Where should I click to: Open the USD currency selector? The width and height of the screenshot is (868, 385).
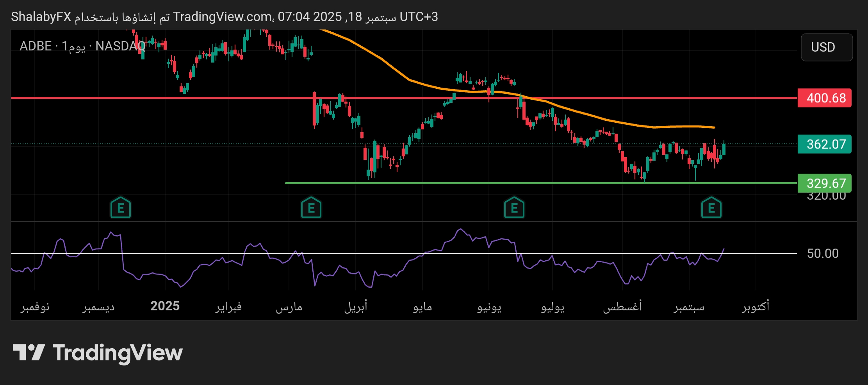tap(827, 47)
